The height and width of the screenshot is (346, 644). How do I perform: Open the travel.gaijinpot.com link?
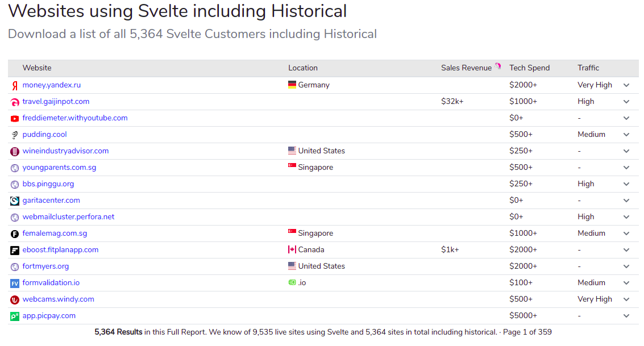[56, 101]
